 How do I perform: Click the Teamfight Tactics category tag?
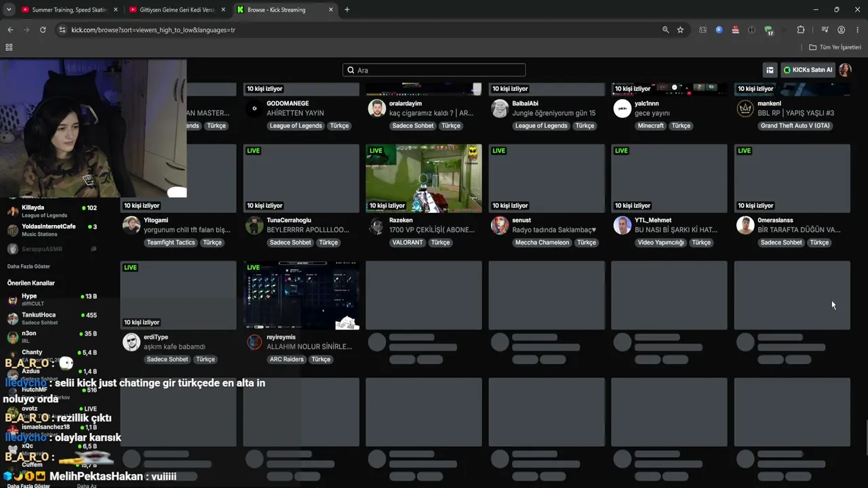point(171,243)
